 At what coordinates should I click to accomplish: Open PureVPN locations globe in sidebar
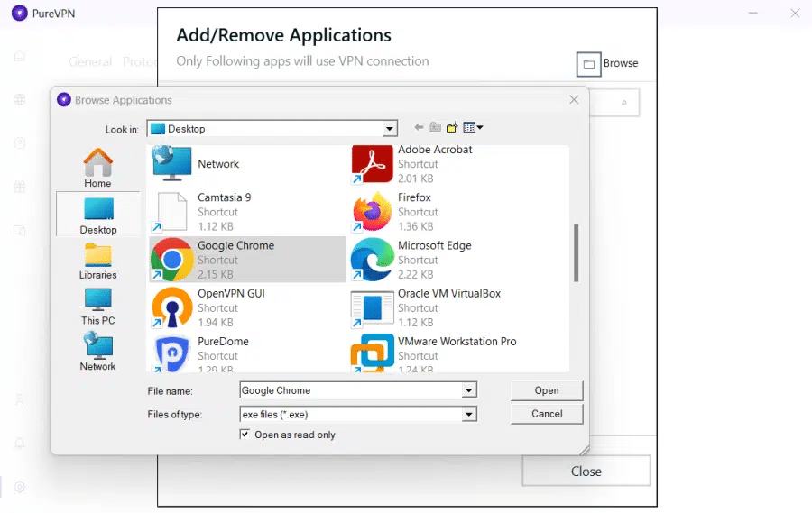20,99
